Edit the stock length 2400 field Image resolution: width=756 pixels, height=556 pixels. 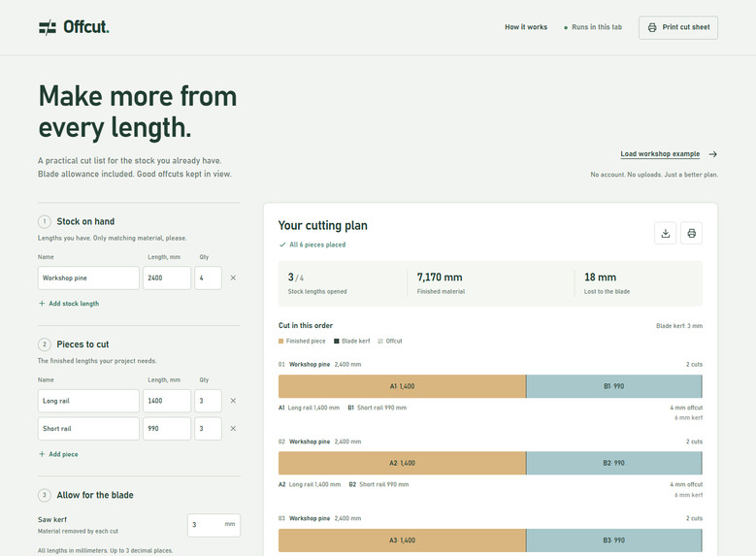click(167, 278)
